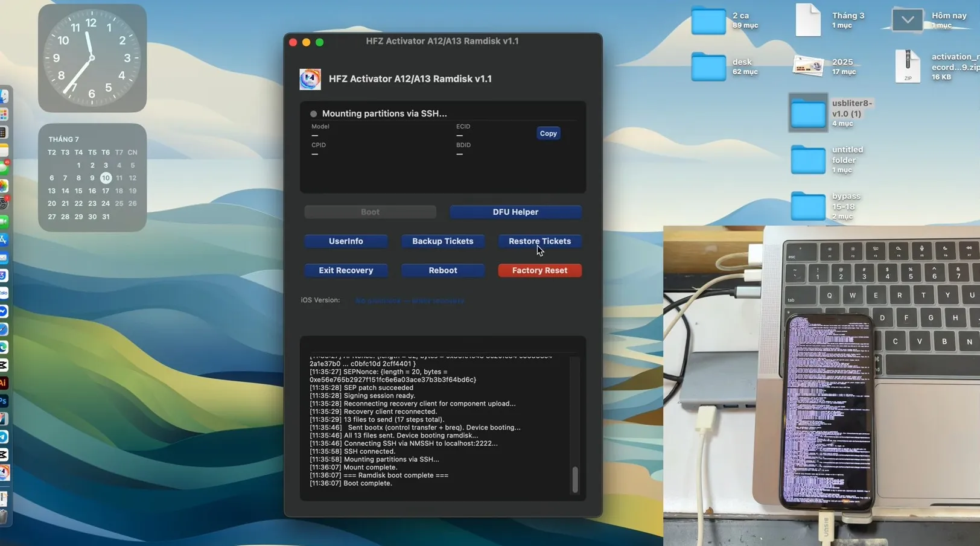Open the selected 'usbliter8-v1.0 (1)' folder
Image resolution: width=980 pixels, height=546 pixels.
[808, 113]
